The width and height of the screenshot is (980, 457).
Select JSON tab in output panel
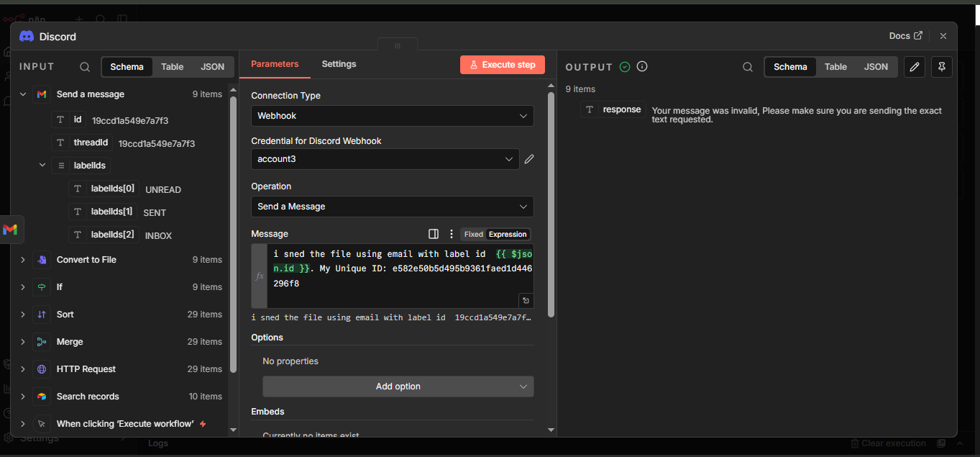pos(876,67)
